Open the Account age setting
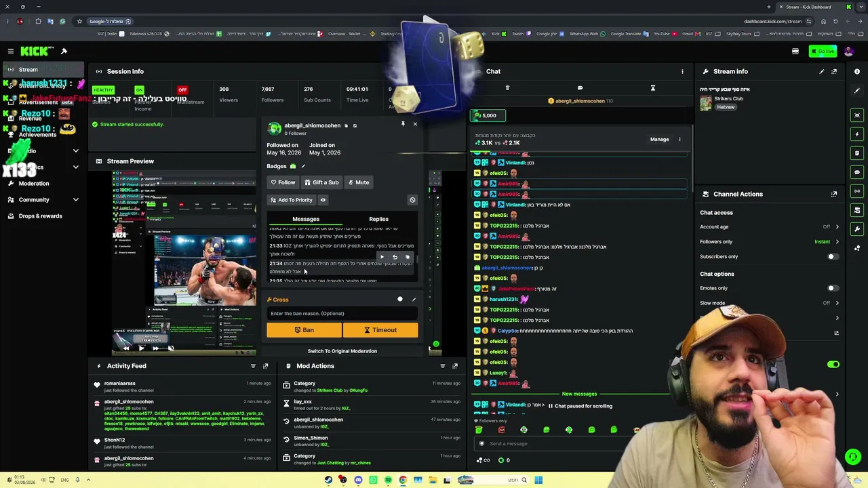868x488 pixels. pyautogui.click(x=770, y=227)
